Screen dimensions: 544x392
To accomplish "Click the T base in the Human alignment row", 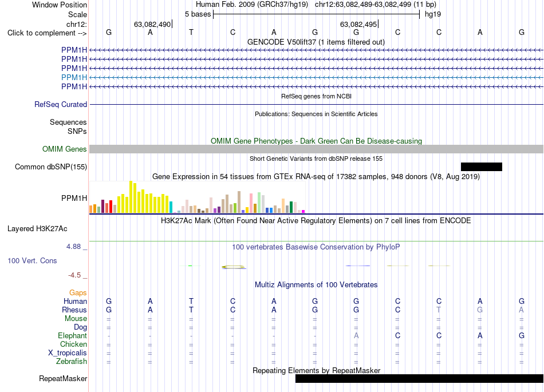I will coord(191,301).
